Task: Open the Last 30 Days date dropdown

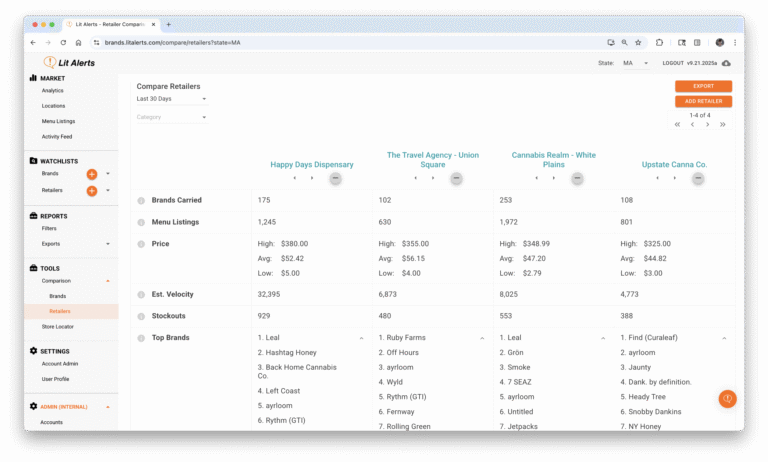Action: (171, 99)
